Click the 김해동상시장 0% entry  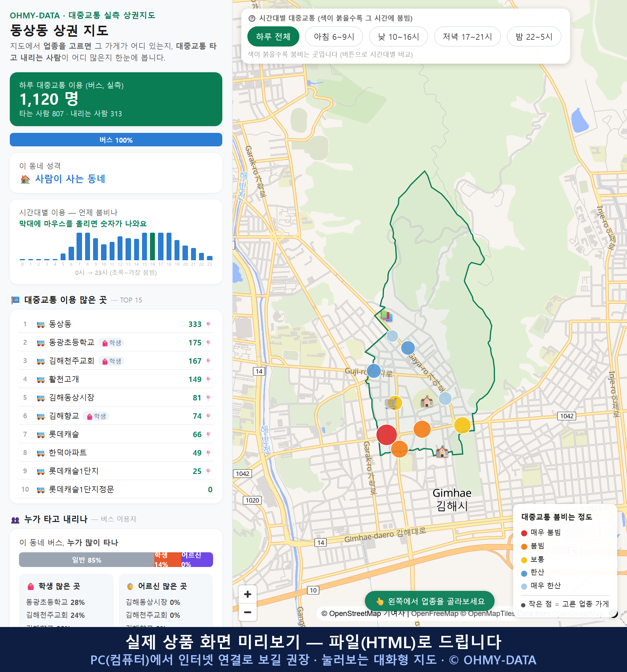click(x=153, y=603)
